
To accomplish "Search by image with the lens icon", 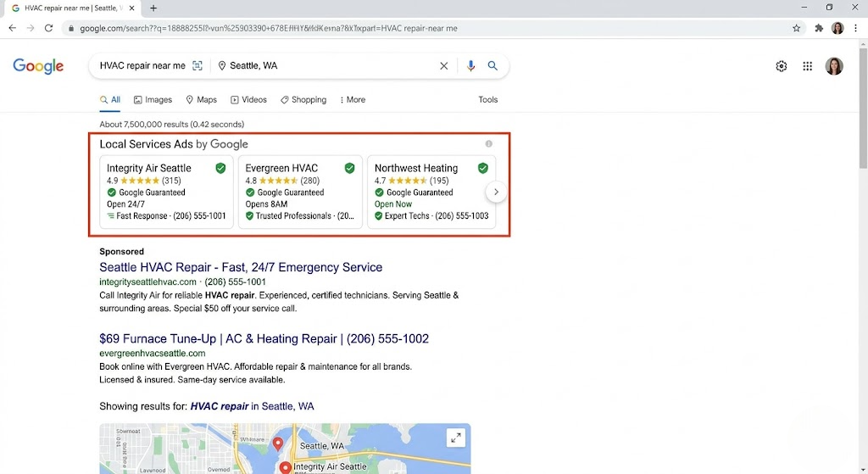I will pyautogui.click(x=197, y=66).
